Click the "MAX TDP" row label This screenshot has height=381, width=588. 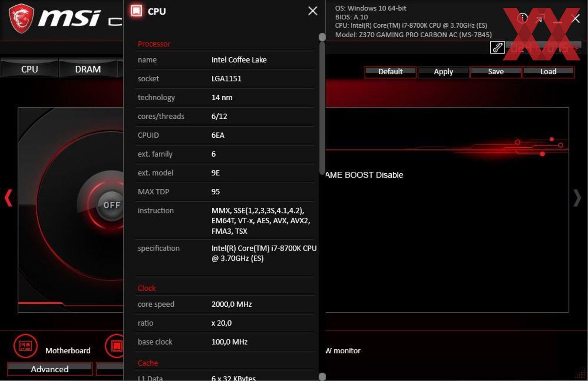153,191
